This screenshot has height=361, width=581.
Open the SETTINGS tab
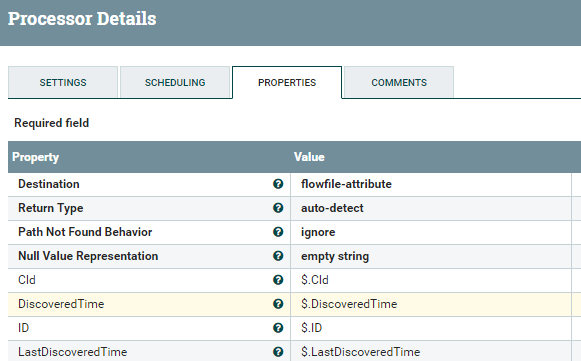click(x=63, y=82)
